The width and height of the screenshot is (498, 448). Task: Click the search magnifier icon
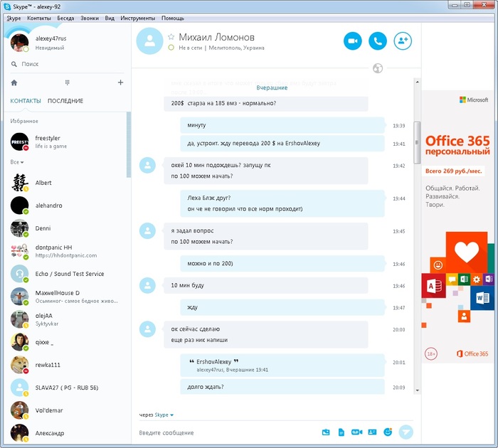coord(14,64)
